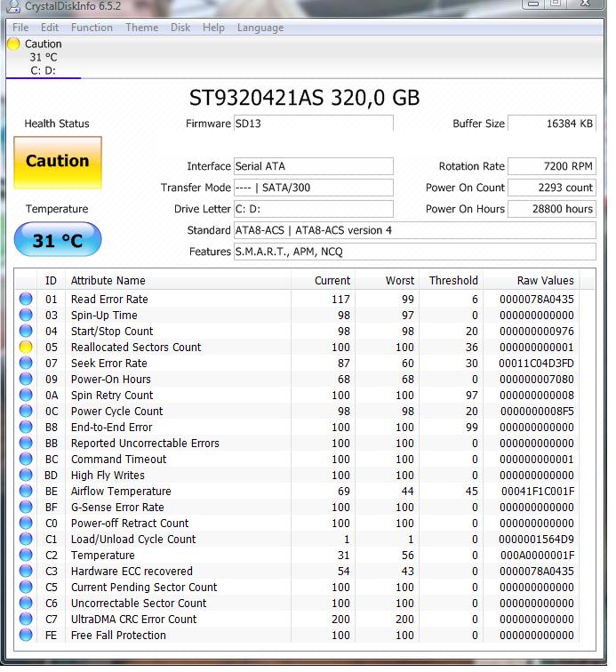Open the Theme menu
616x672 pixels.
pos(142,28)
